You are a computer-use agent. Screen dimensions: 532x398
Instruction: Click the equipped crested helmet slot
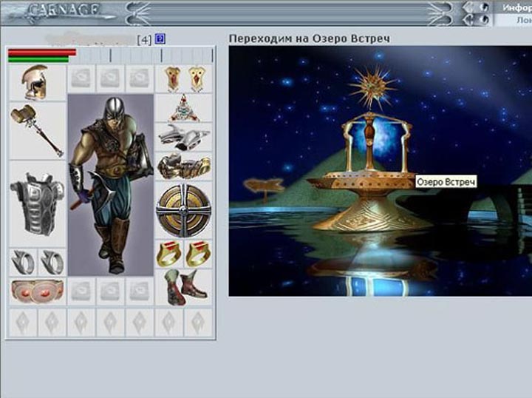tap(38, 83)
